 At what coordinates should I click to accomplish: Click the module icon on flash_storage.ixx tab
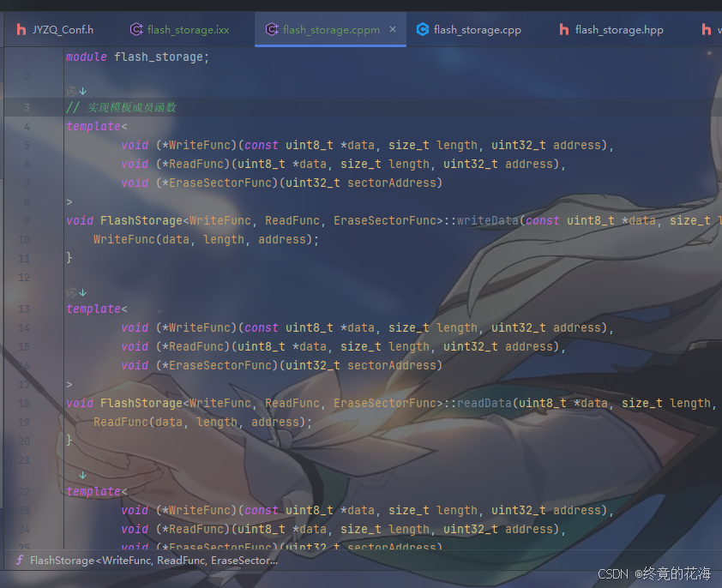(x=136, y=29)
